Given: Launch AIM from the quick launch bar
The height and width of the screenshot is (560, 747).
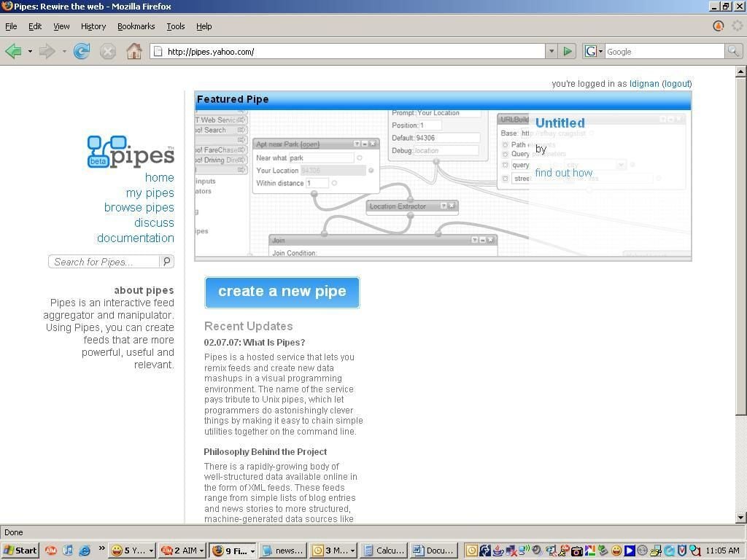Looking at the screenshot, I should 51,551.
